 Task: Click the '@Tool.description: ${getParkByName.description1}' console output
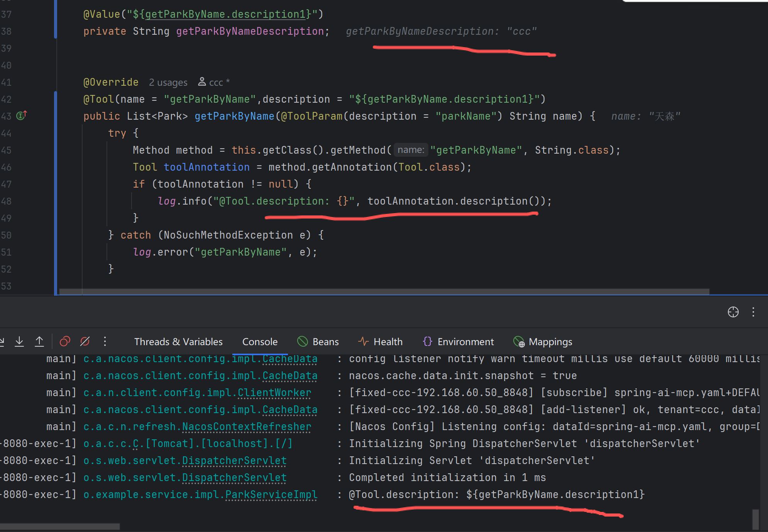click(x=497, y=495)
